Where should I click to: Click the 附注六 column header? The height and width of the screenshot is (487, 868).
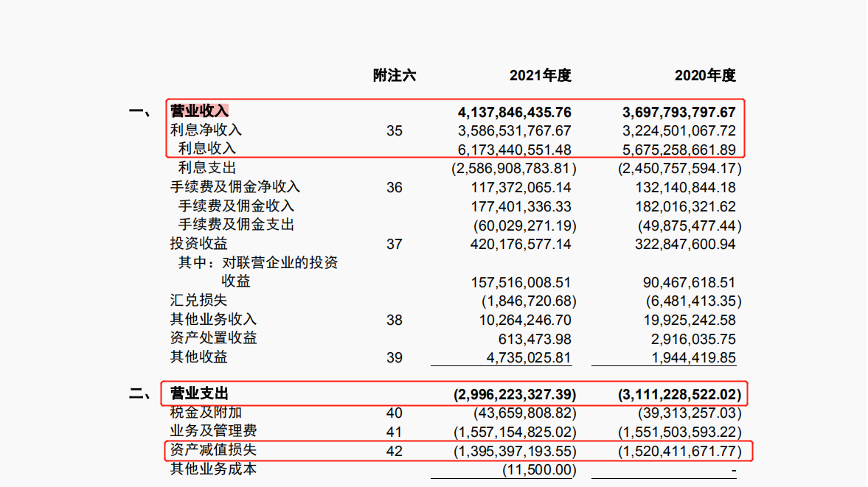point(394,76)
